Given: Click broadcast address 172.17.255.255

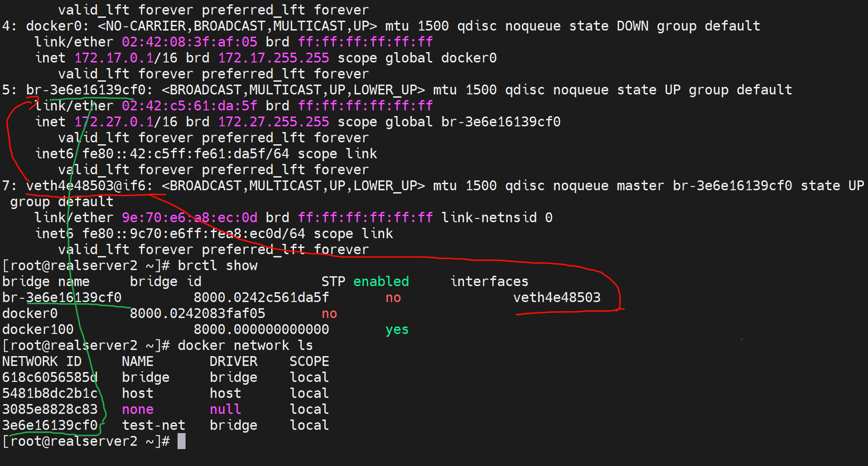Looking at the screenshot, I should [x=273, y=58].
